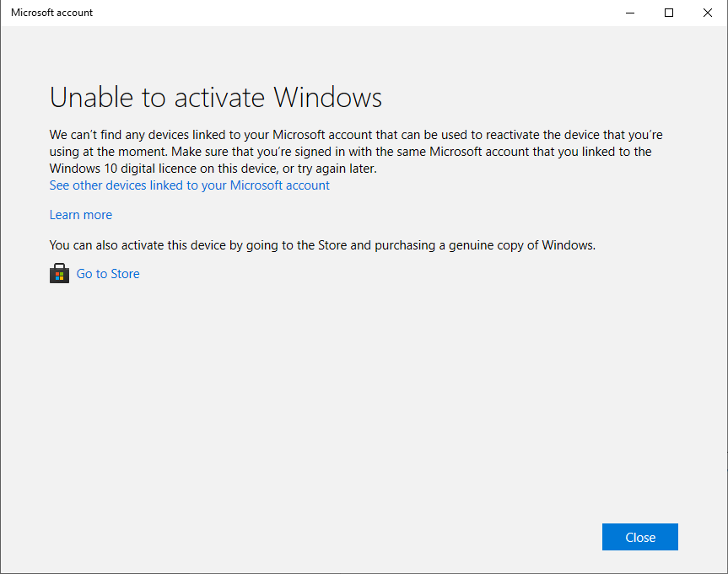728x574 pixels.
Task: Click the sentence about purchasing a genuine copy
Action: (x=322, y=245)
